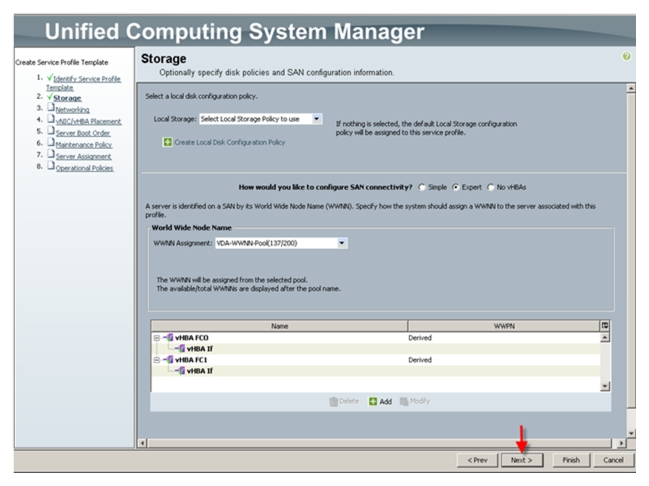
Task: Click the page icon beside Operational Policies
Action: click(51, 166)
